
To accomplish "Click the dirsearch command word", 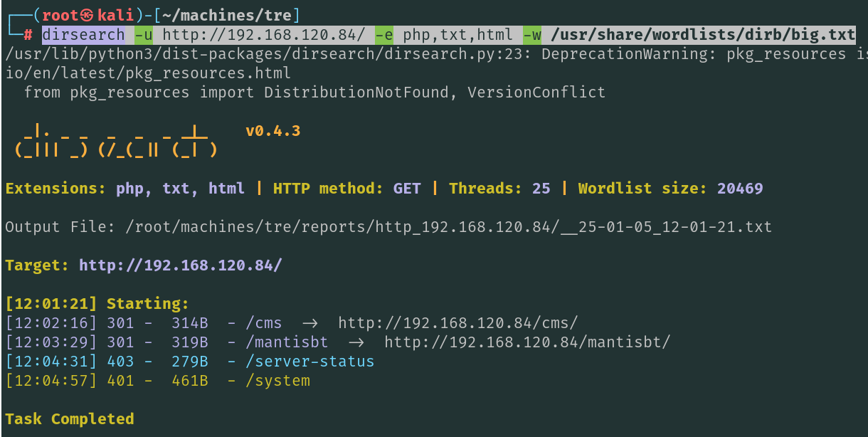I will click(x=83, y=34).
